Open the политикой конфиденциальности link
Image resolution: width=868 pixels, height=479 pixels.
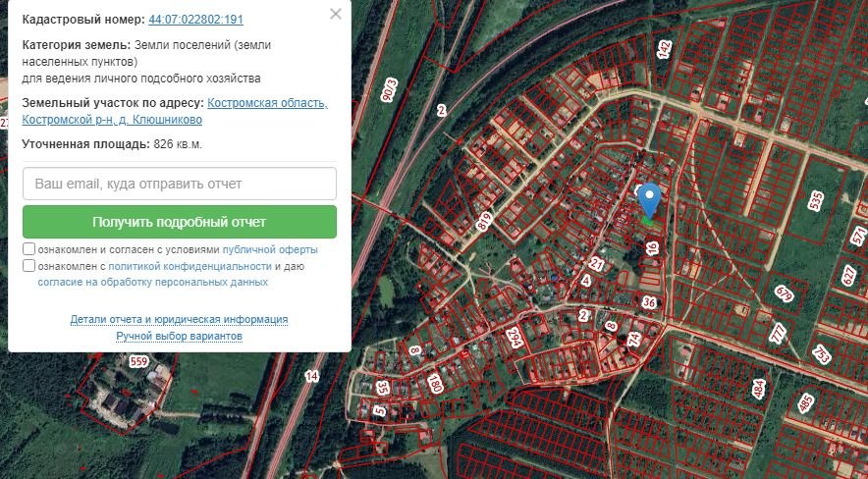tap(190, 266)
